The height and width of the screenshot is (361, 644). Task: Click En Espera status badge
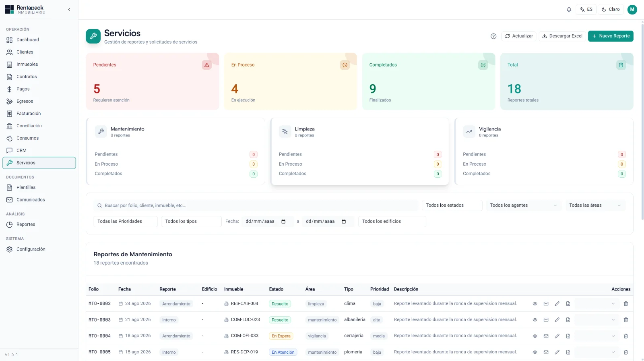(x=281, y=336)
